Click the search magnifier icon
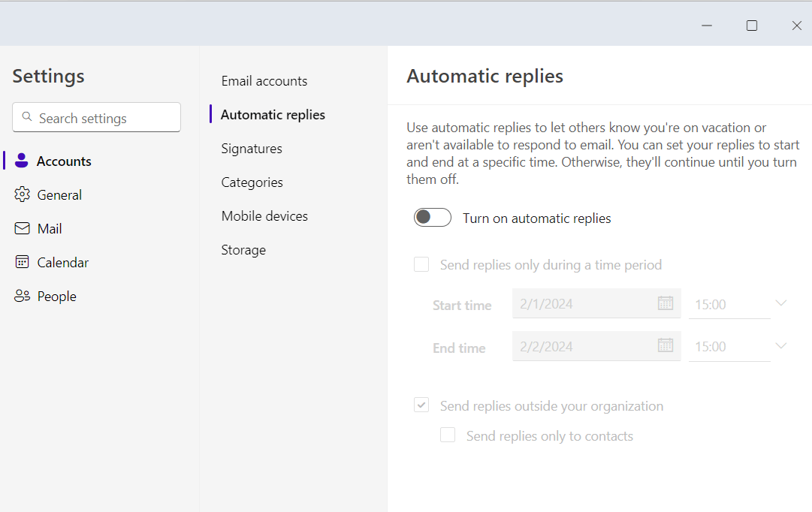 (x=28, y=117)
